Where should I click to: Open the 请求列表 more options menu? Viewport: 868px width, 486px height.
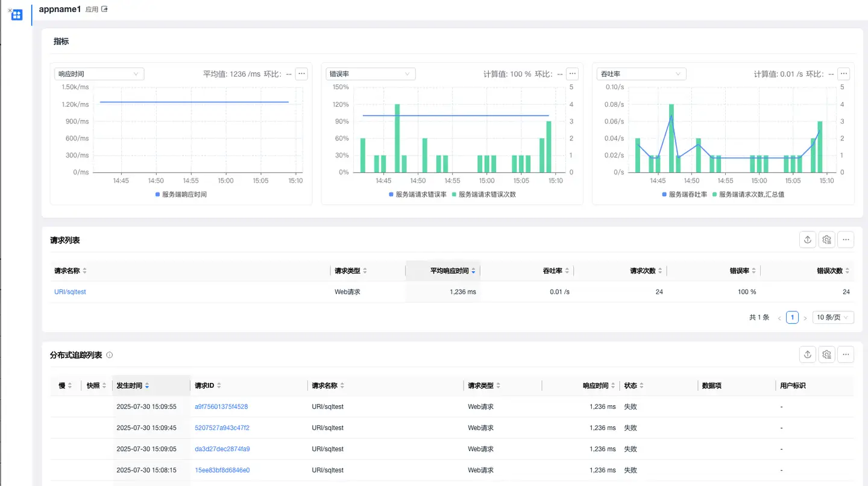pos(846,239)
